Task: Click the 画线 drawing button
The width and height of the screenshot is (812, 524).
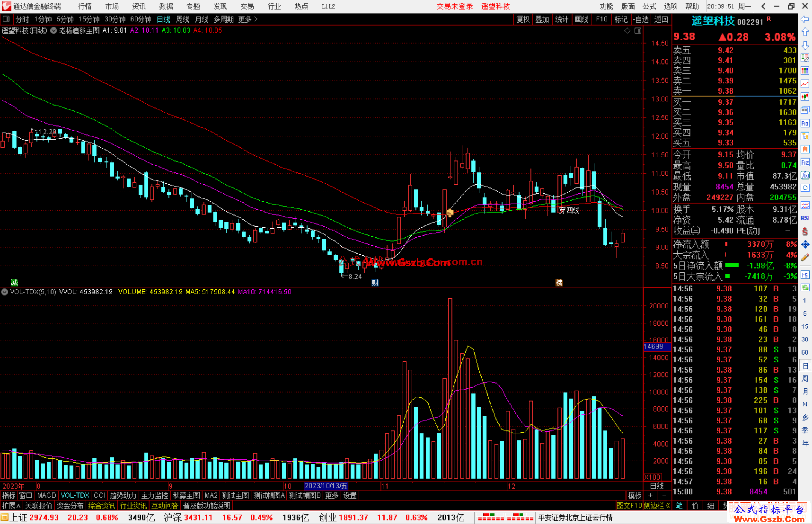Action: (582, 19)
